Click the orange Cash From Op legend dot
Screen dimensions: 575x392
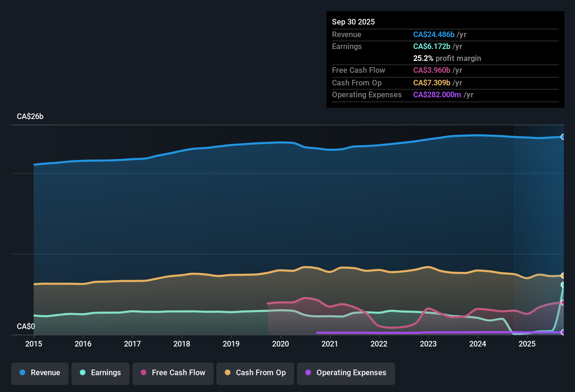coord(227,373)
